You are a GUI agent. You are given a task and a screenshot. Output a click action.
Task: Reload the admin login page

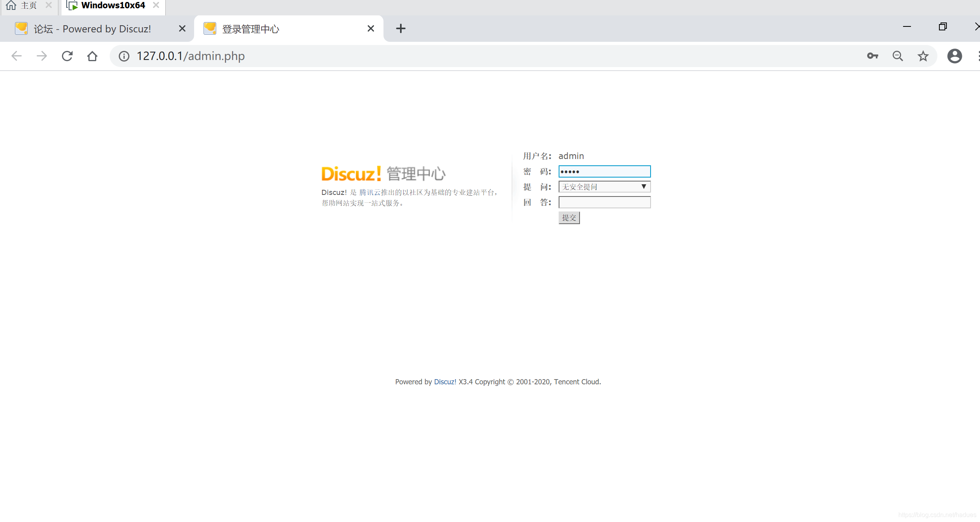tap(67, 56)
